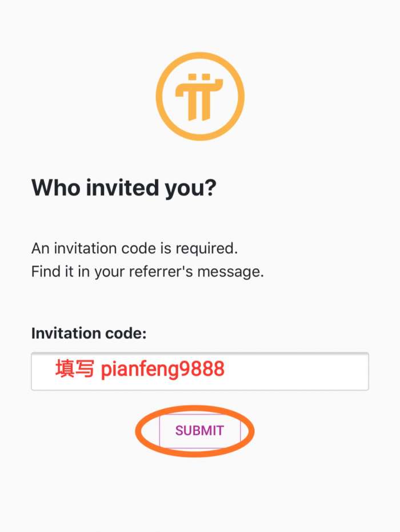Click the red Chinese characters 填写
Viewport: 400px width, 532px height.
pos(74,370)
